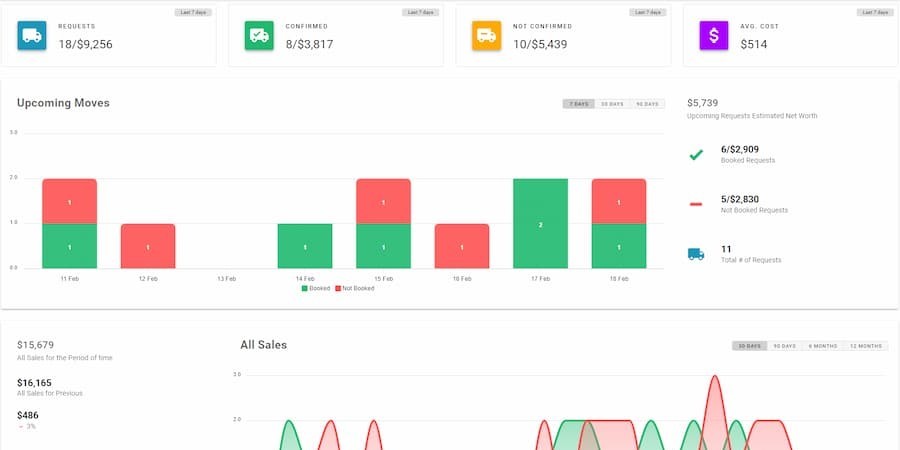
Task: Click the total requests count 11
Action: 726,250
